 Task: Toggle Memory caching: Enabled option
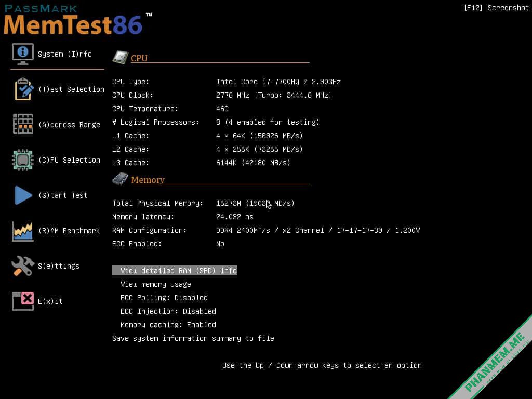coord(168,325)
